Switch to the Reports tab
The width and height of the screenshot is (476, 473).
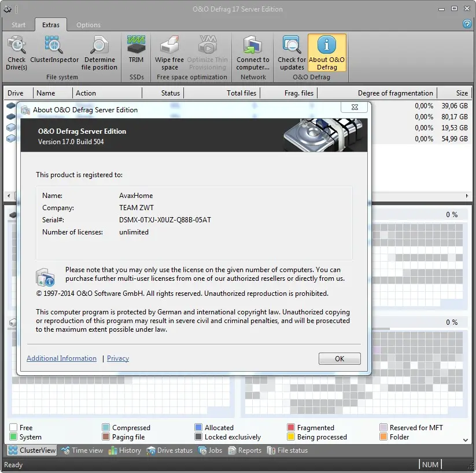click(245, 450)
